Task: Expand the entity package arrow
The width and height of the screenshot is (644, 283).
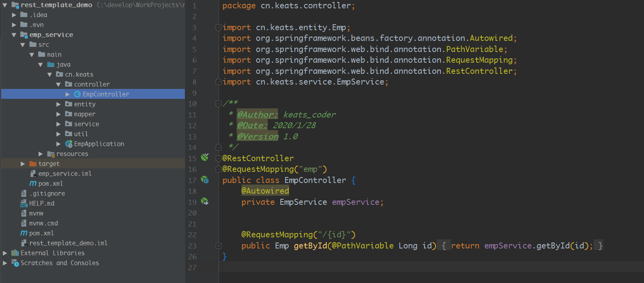Action: (59, 104)
